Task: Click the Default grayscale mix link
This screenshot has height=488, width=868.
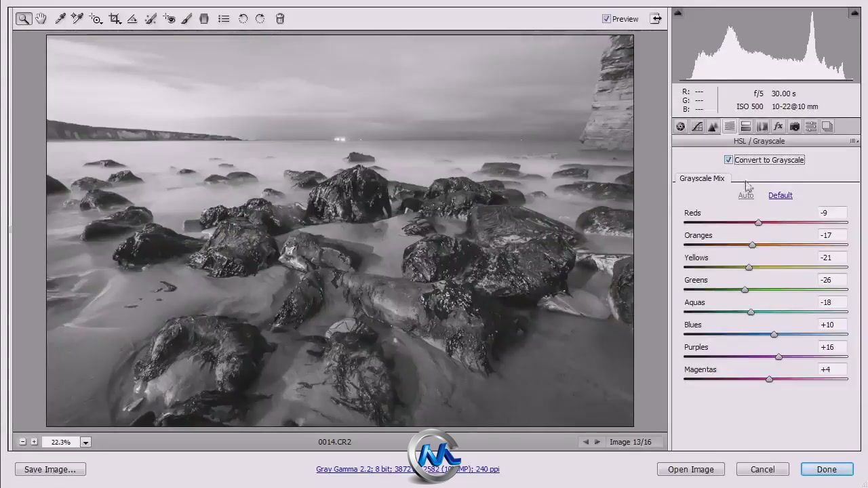Action: (x=780, y=195)
